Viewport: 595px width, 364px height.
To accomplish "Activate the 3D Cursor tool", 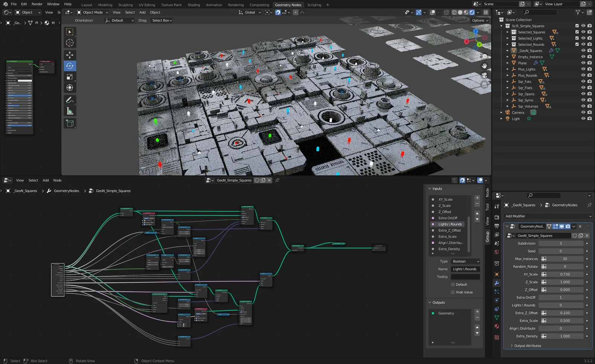I will pyautogui.click(x=70, y=43).
